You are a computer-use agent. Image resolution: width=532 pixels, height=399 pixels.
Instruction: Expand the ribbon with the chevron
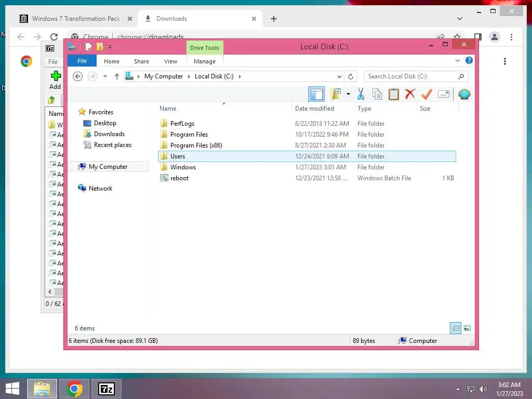tap(457, 60)
